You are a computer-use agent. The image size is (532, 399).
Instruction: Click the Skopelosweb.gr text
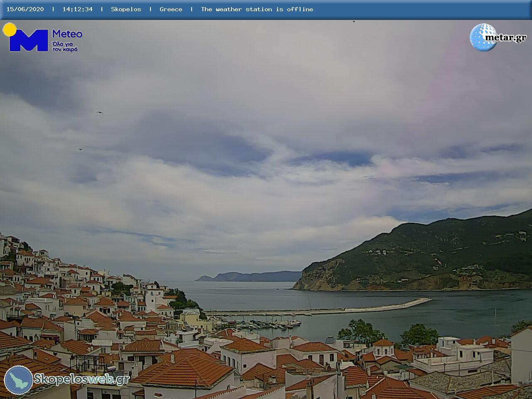point(82,379)
